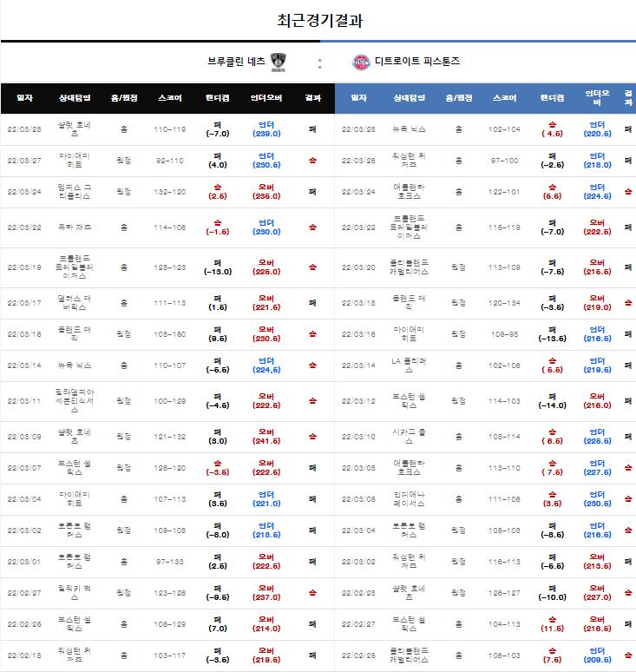Select the LA 클리퍼스 opponent cell

tap(409, 366)
